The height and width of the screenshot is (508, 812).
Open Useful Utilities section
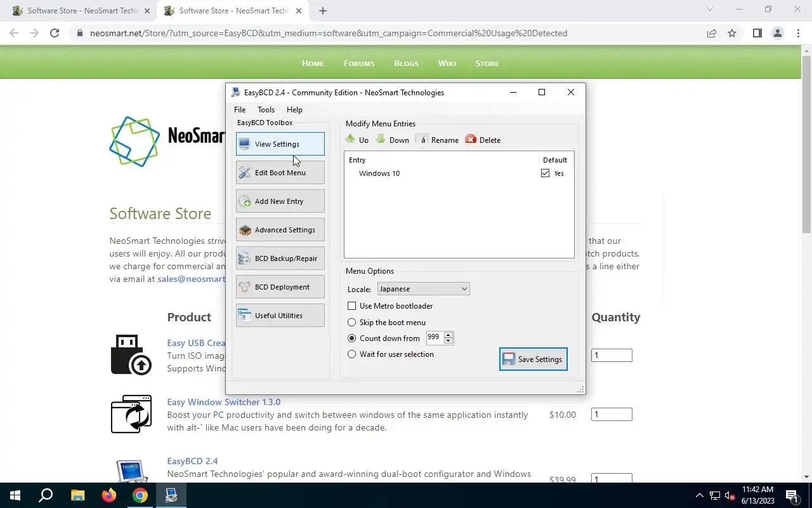tap(280, 315)
